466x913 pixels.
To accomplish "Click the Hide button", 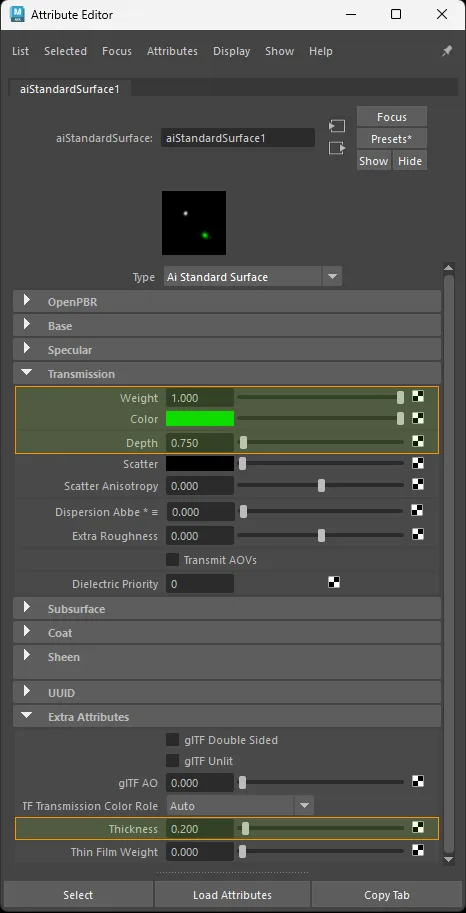I will pos(409,161).
